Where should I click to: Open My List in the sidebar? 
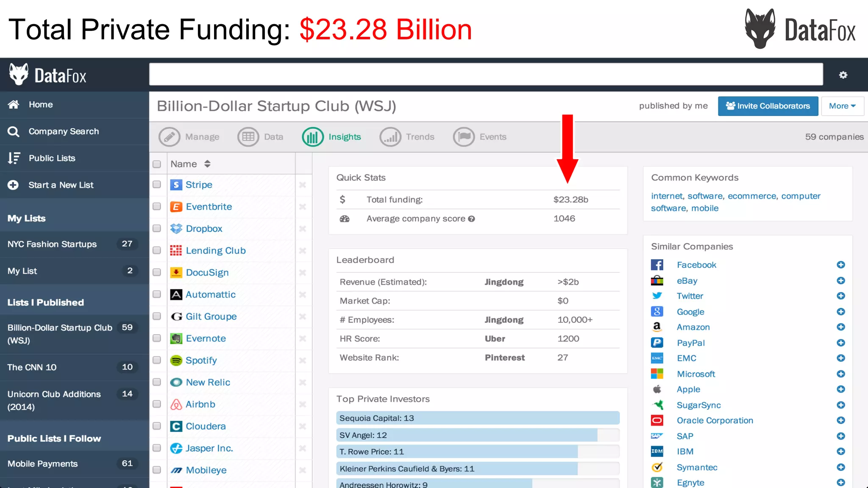(75, 271)
